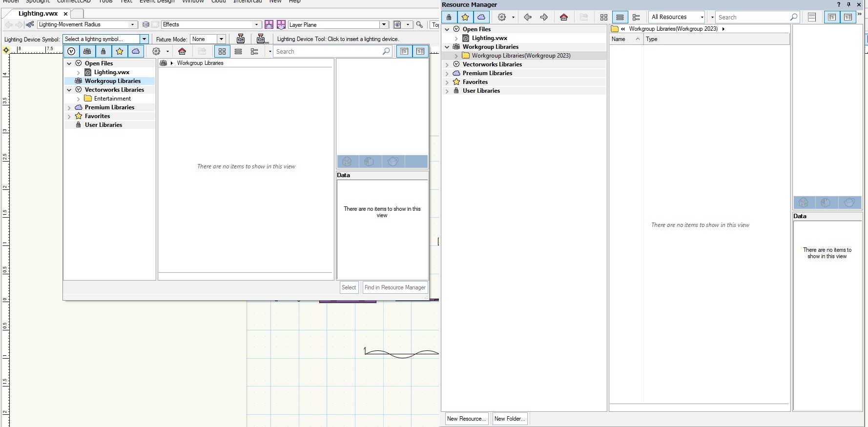
Task: Open the gear settings in Resource Manager
Action: (502, 17)
